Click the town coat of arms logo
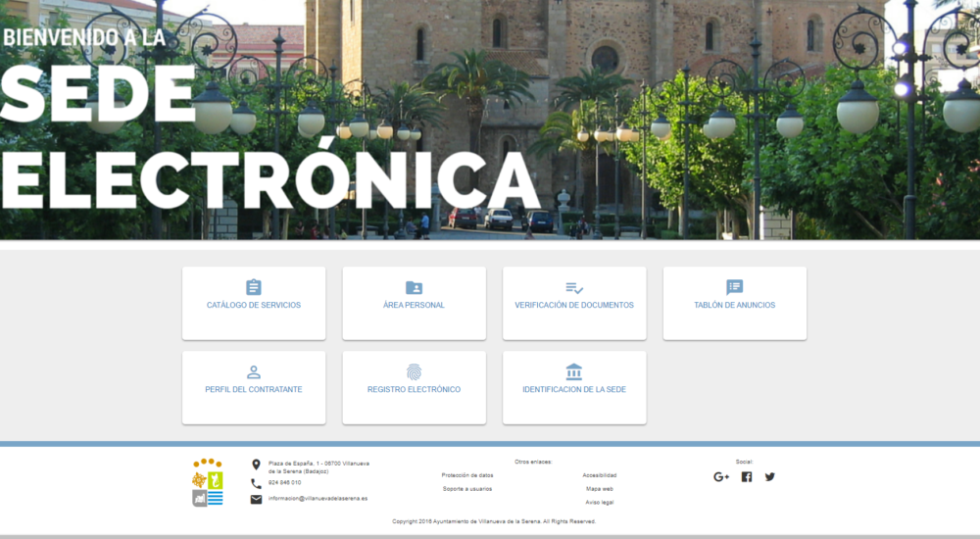The image size is (980, 539). tap(208, 482)
